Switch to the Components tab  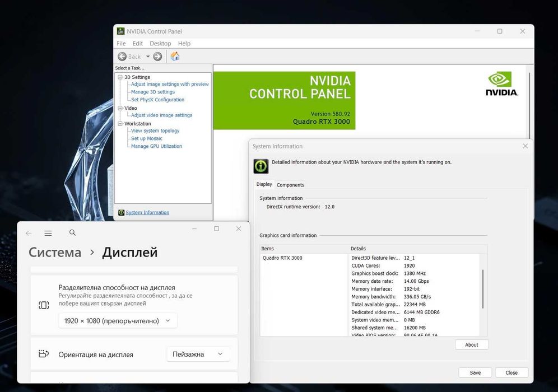[x=290, y=185]
